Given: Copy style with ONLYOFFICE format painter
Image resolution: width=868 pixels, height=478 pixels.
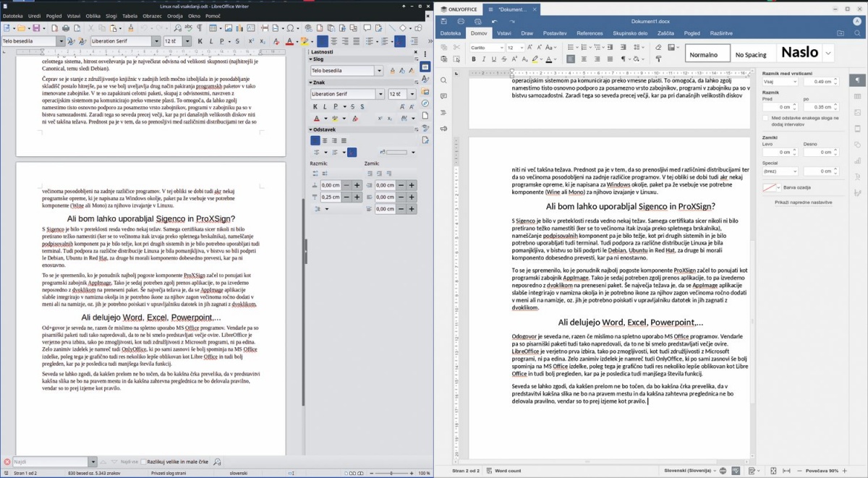Looking at the screenshot, I should 658,59.
